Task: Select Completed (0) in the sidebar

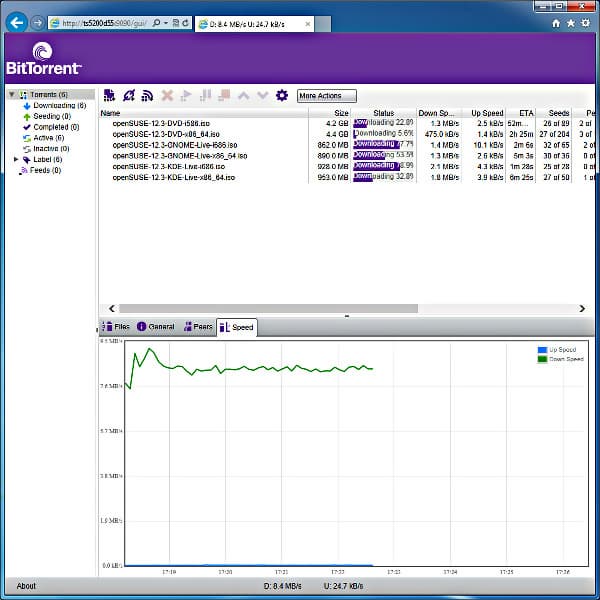Action: point(51,127)
